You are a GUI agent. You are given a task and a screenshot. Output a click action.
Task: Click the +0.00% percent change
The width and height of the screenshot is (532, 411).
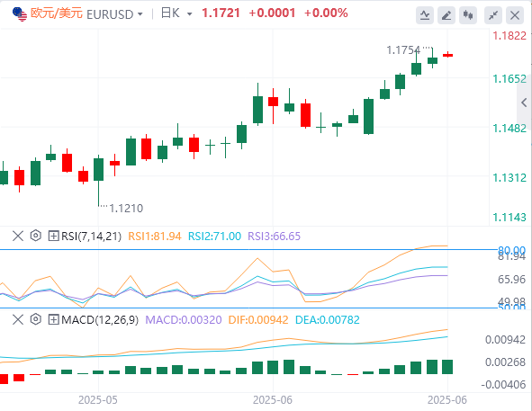[x=326, y=13]
